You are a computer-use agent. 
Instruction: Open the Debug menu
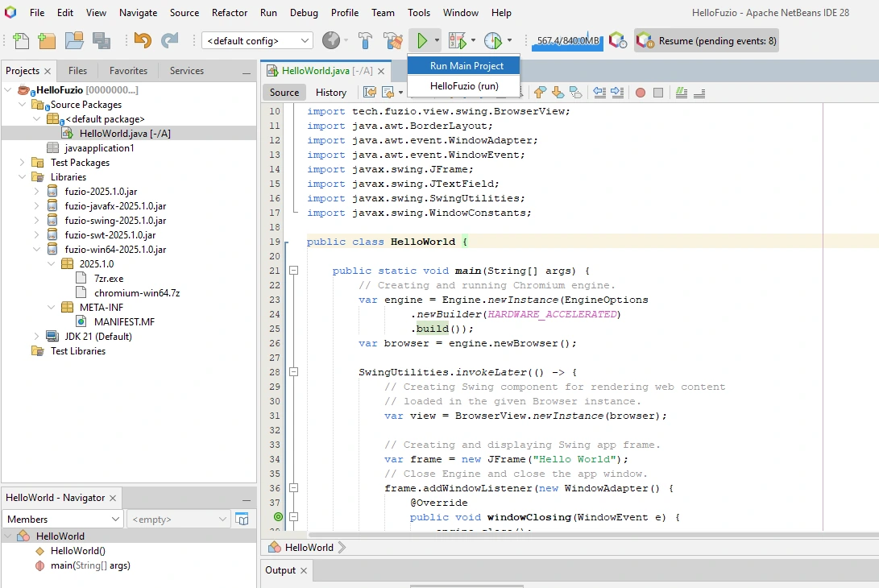[x=304, y=12]
